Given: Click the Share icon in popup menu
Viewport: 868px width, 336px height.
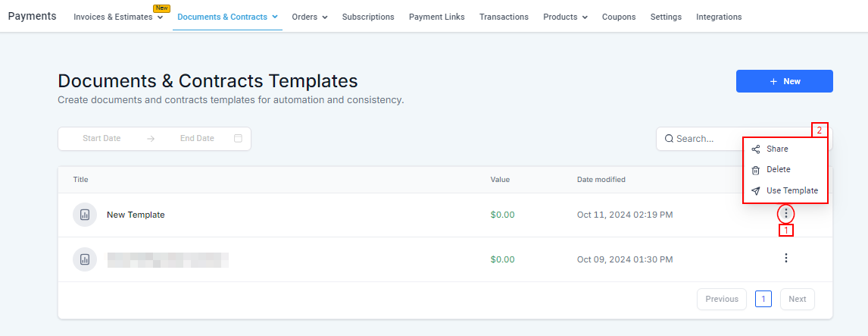Looking at the screenshot, I should coord(756,149).
